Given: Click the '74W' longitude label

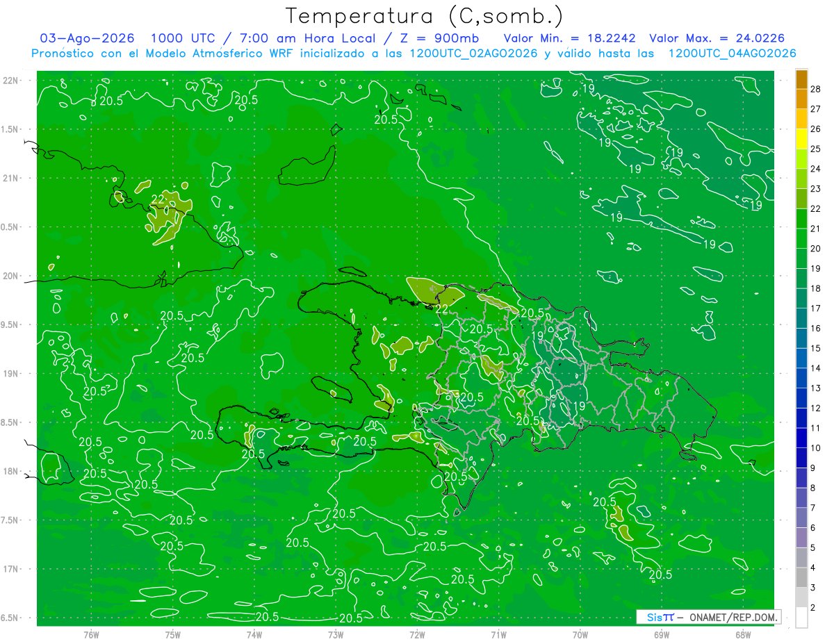Looking at the screenshot, I should pyautogui.click(x=254, y=634).
